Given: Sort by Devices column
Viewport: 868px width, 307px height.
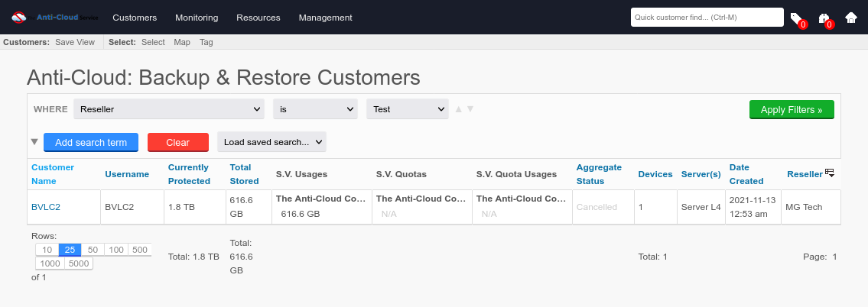Looking at the screenshot, I should click(655, 173).
